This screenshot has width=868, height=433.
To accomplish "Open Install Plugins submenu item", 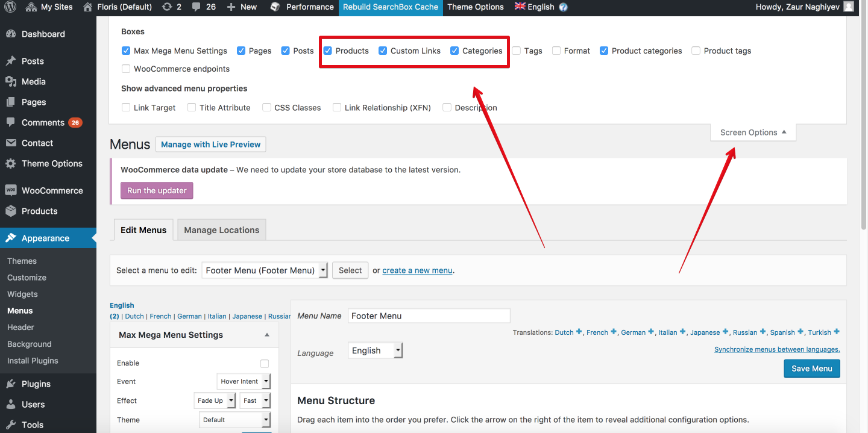I will 33,361.
